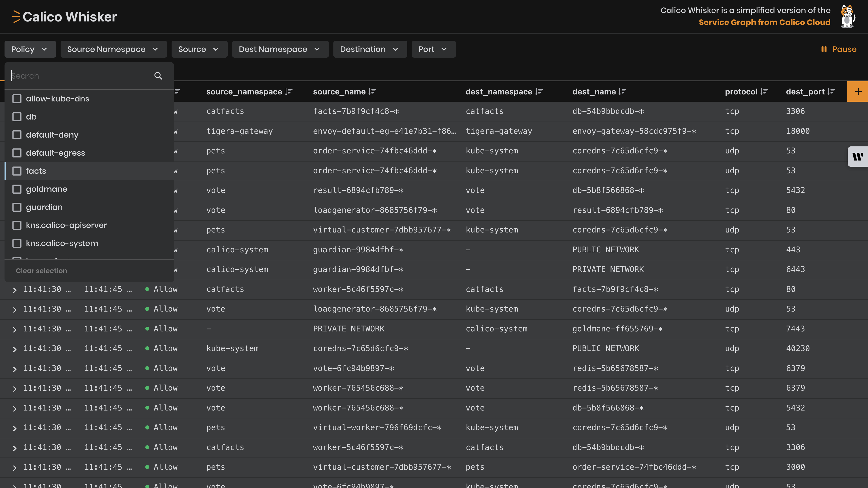Open Service Graph from Calico Cloud link
Screen dimensions: 868x488
764,22
